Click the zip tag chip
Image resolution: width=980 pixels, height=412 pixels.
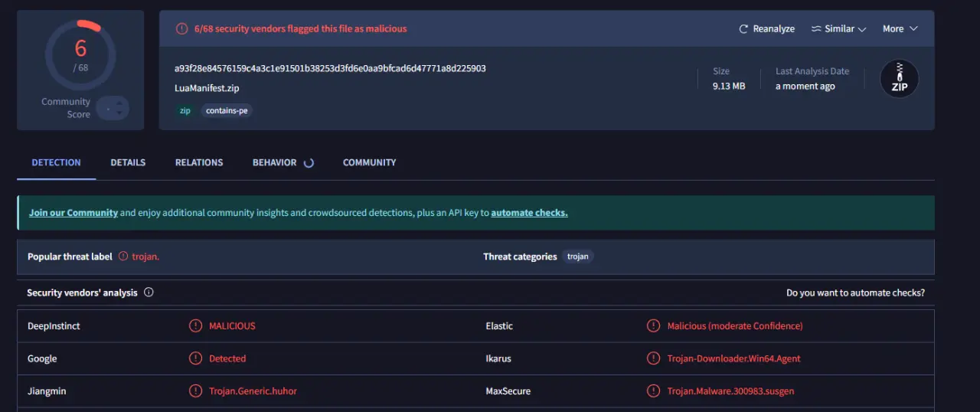click(x=185, y=110)
